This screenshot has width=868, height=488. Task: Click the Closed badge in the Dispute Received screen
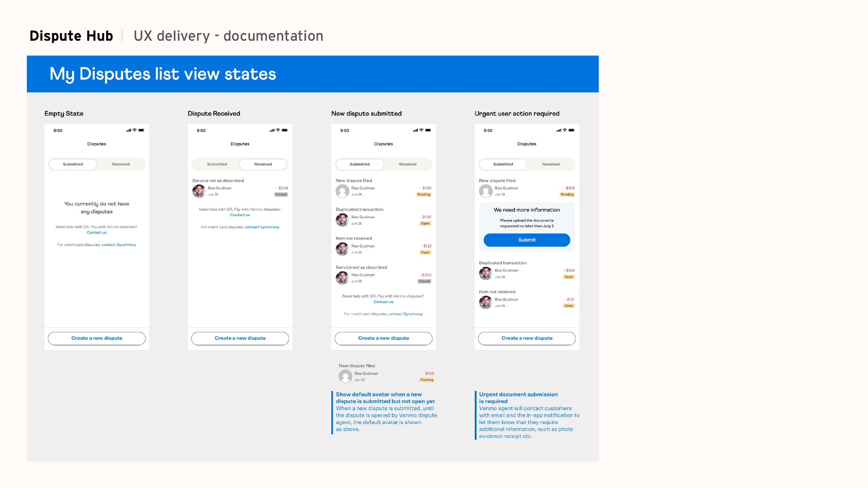point(281,195)
